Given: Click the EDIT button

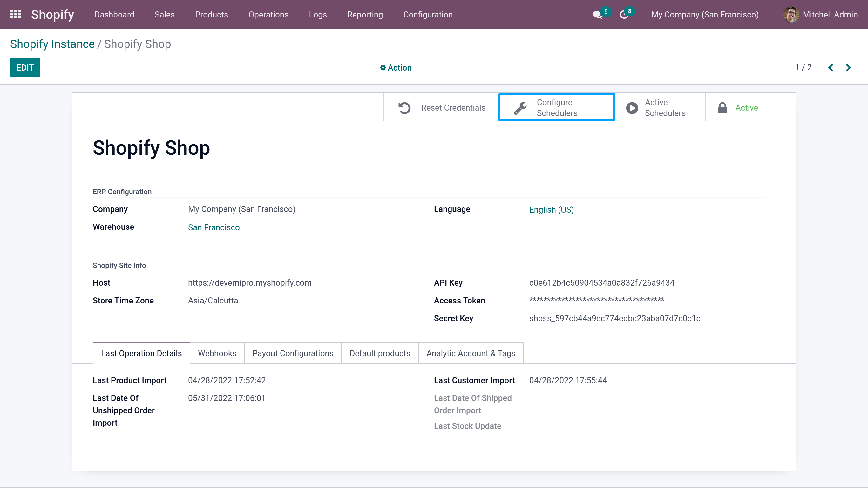Looking at the screenshot, I should click(x=25, y=68).
